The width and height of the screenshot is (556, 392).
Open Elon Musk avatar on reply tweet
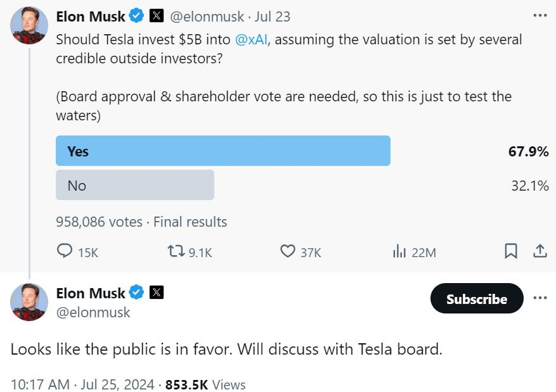[29, 302]
